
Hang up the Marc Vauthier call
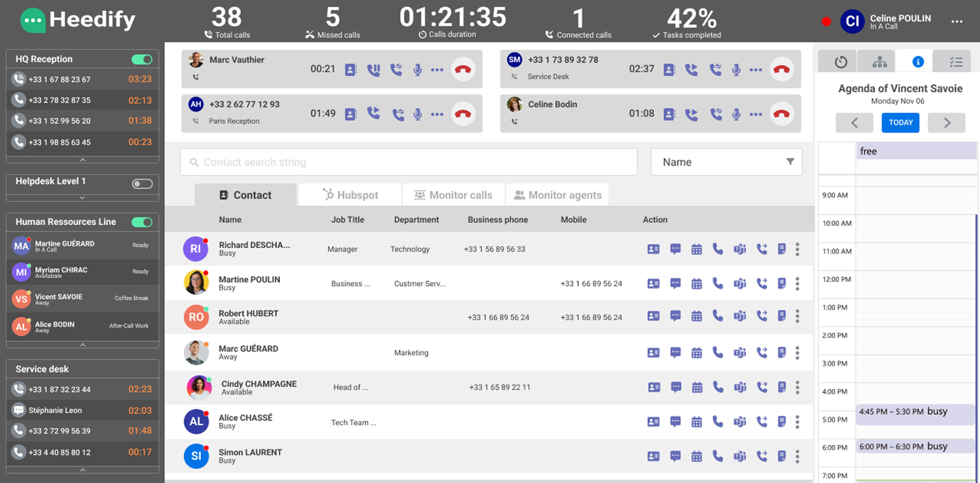point(463,69)
